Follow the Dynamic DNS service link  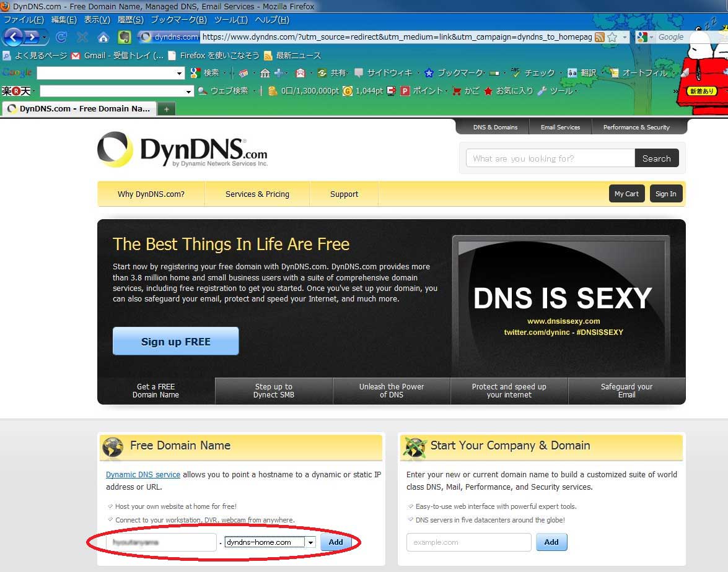point(143,475)
